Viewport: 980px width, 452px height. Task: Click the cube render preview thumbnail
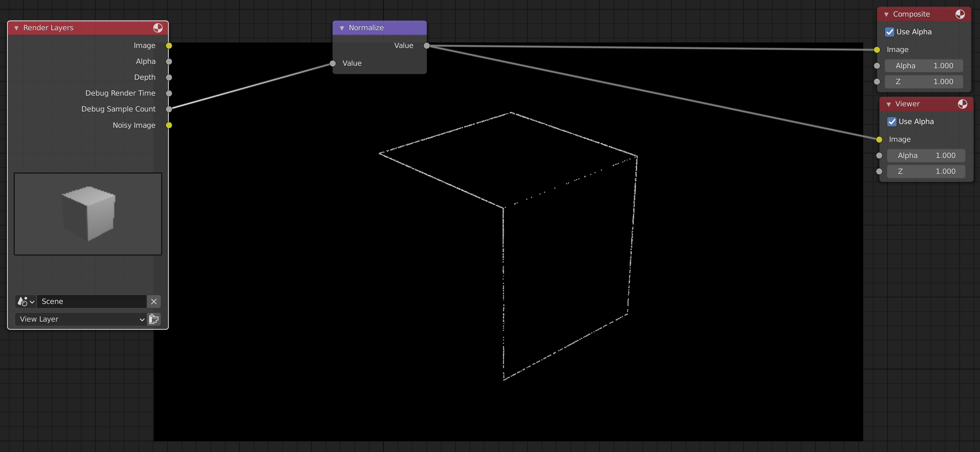point(88,214)
